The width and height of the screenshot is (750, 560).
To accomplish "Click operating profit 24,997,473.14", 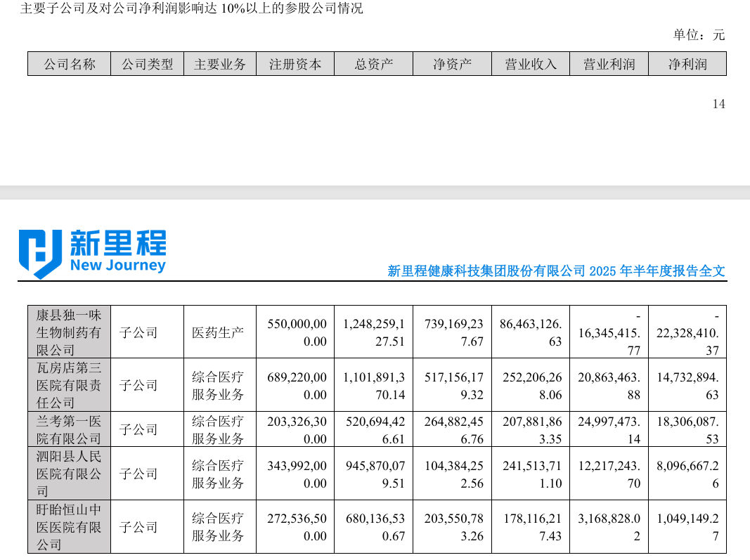I will point(609,429).
